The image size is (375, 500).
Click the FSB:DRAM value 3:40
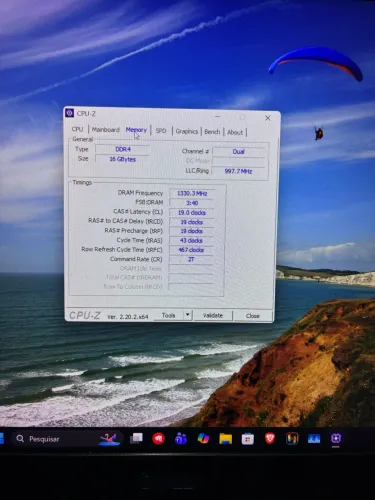coord(192,203)
